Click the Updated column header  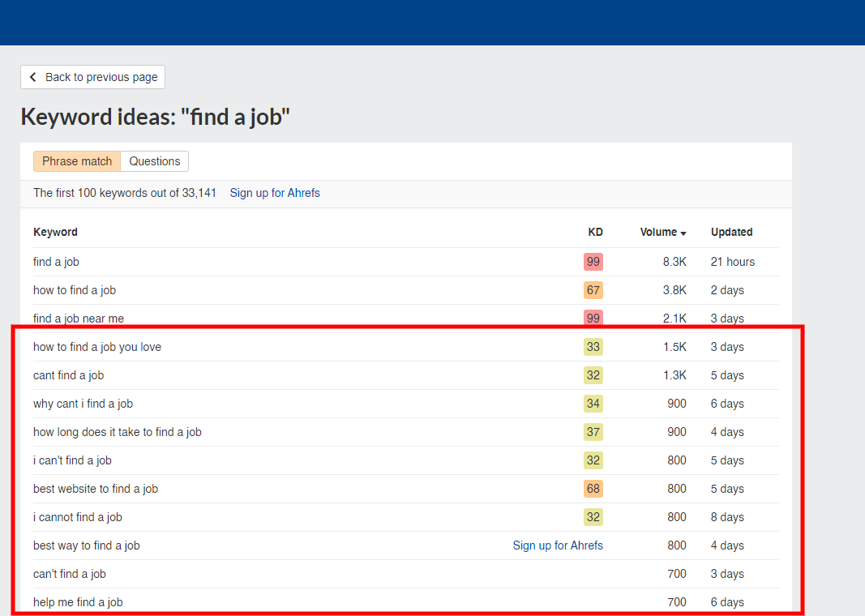pos(731,232)
